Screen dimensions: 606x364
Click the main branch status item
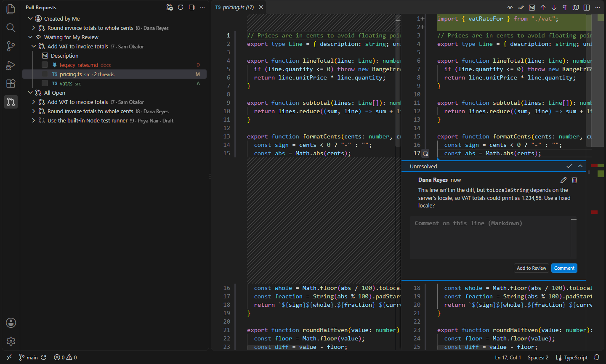28,357
